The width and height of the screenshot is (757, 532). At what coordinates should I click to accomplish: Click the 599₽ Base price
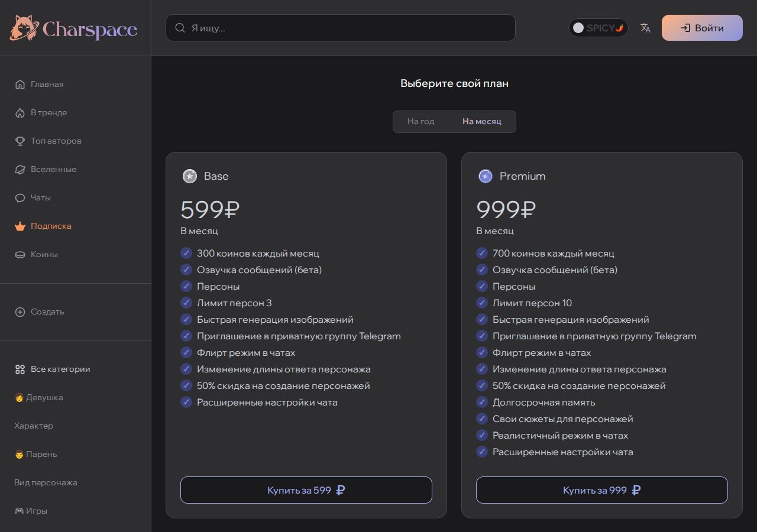(x=211, y=210)
